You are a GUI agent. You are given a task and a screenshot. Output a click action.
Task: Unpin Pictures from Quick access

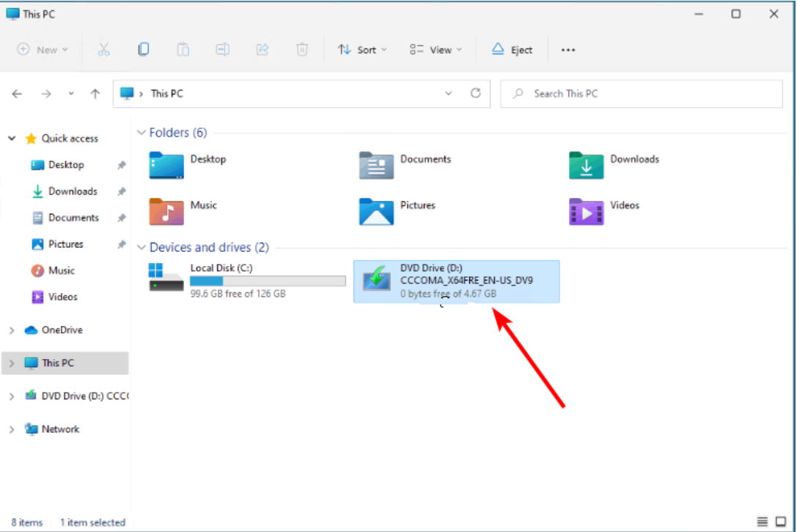[121, 244]
